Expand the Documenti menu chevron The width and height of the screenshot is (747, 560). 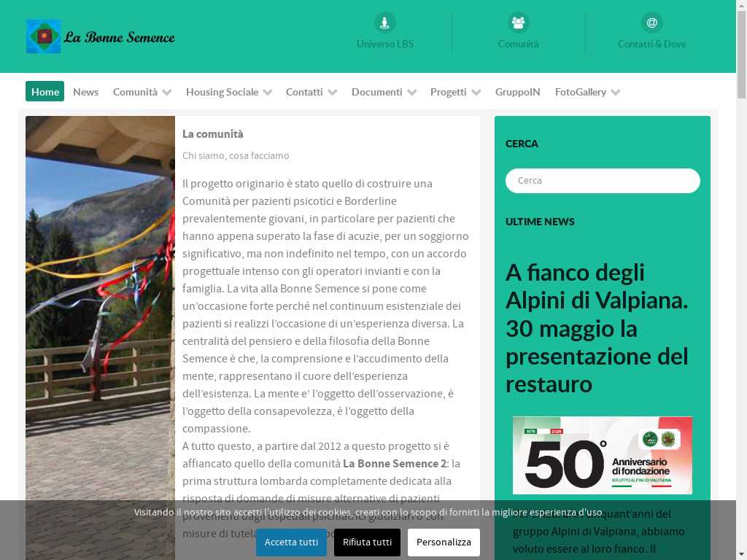tap(412, 93)
